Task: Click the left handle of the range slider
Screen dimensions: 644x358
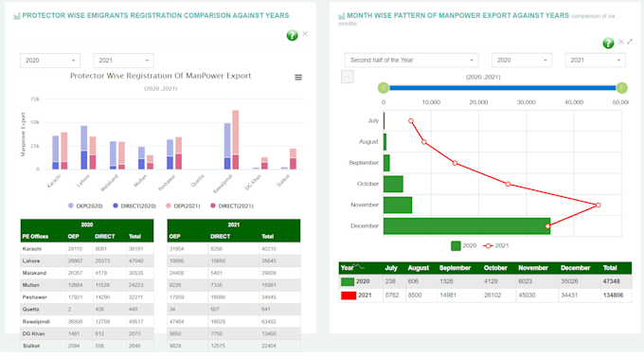Action: tap(384, 88)
